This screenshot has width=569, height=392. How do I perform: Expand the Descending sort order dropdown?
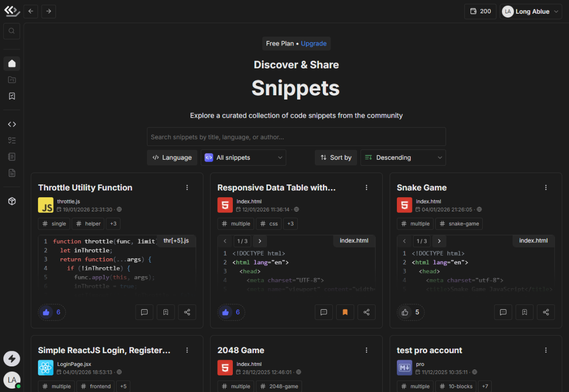[403, 158]
